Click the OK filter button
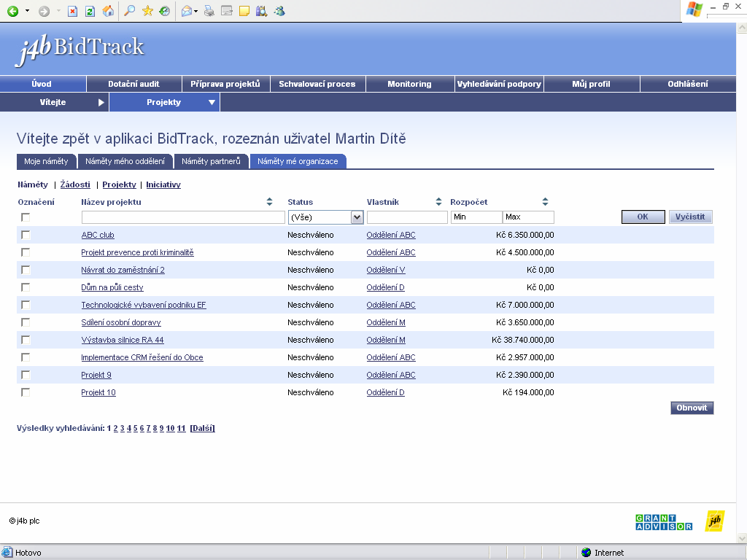Image resolution: width=747 pixels, height=560 pixels. (643, 217)
